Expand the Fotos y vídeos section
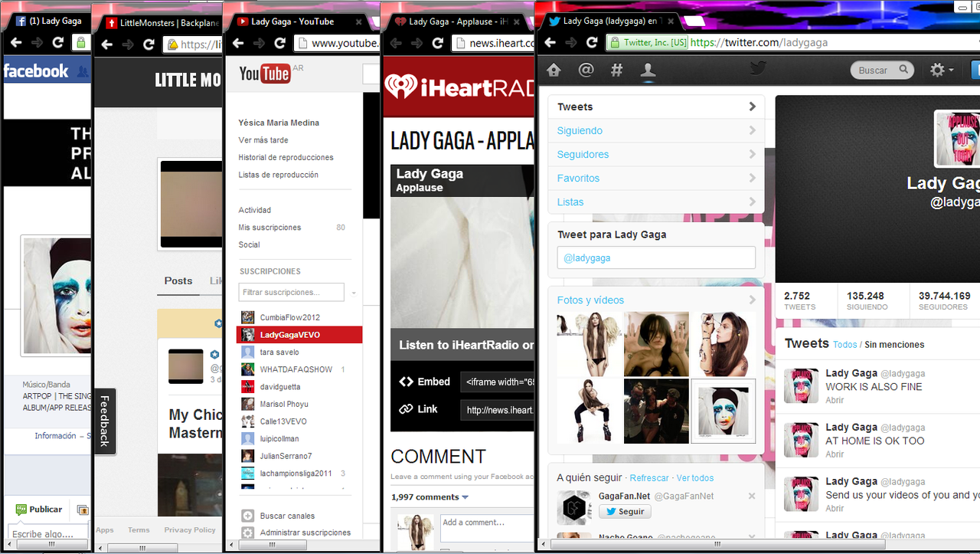The height and width of the screenshot is (554, 980). pyautogui.click(x=752, y=300)
